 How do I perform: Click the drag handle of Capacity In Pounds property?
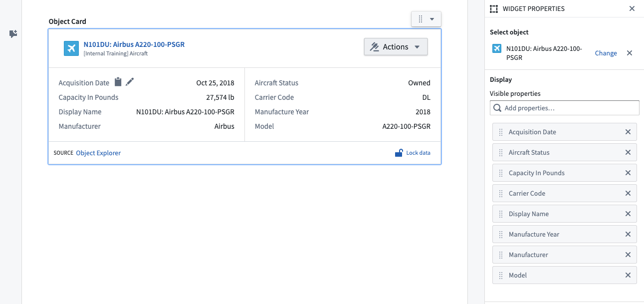click(x=501, y=173)
